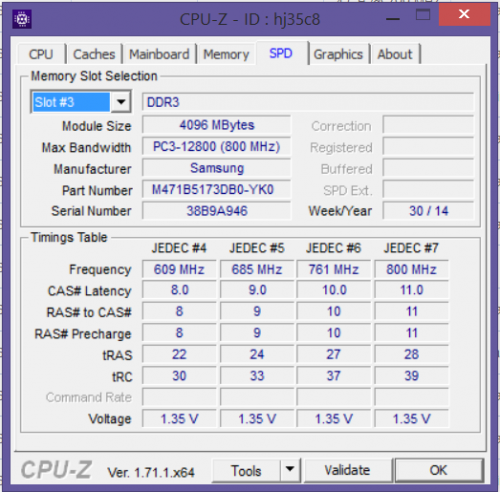Click the Week/Year value 30 / 14
The image size is (500, 492).
(x=428, y=211)
